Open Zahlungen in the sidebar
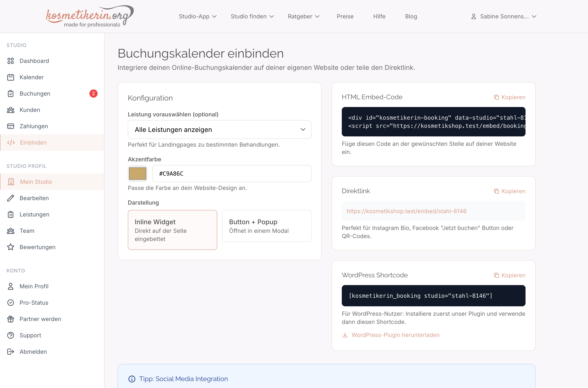Image resolution: width=588 pixels, height=388 pixels. pos(52,126)
